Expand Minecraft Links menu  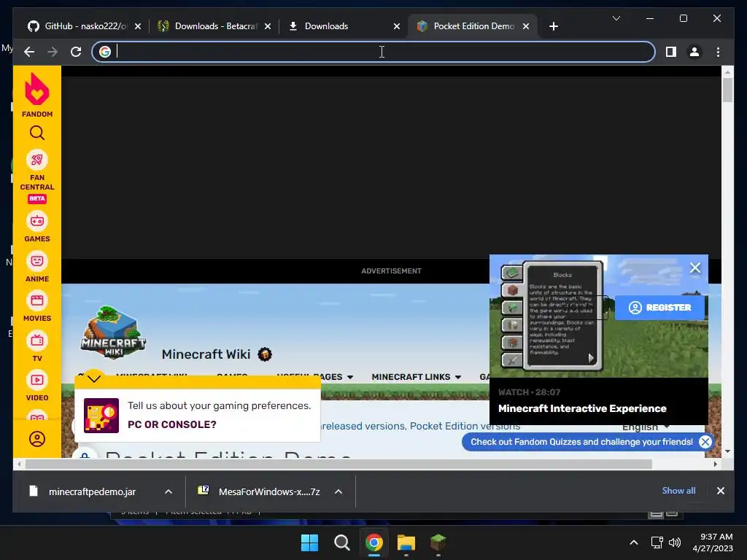[x=417, y=377]
